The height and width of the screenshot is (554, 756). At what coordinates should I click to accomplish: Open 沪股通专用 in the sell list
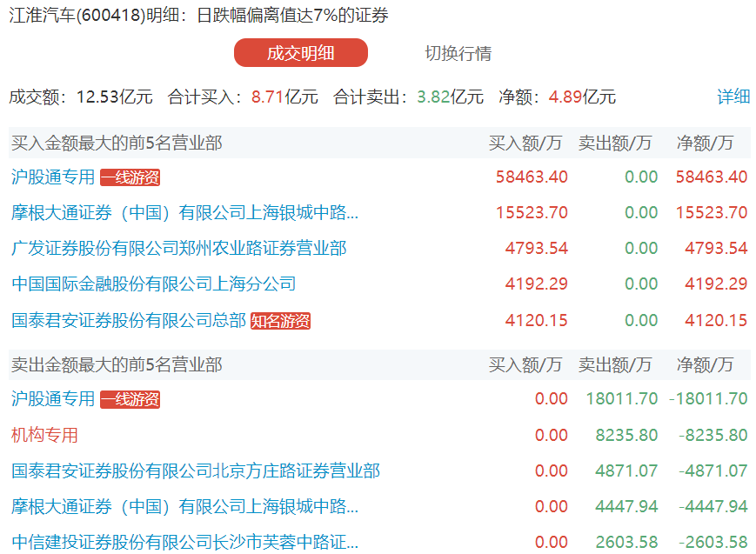[53, 398]
